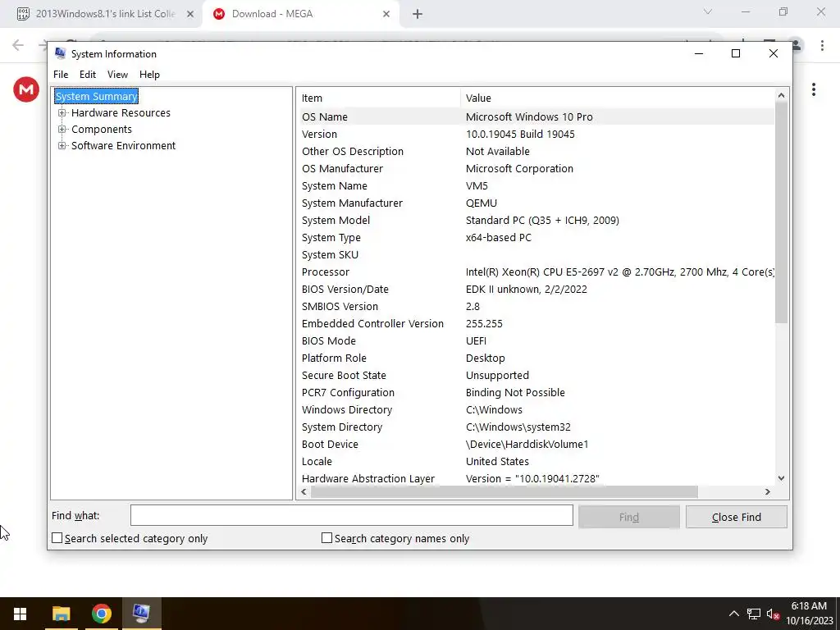Maximize the System Information window
840x630 pixels.
736,53
